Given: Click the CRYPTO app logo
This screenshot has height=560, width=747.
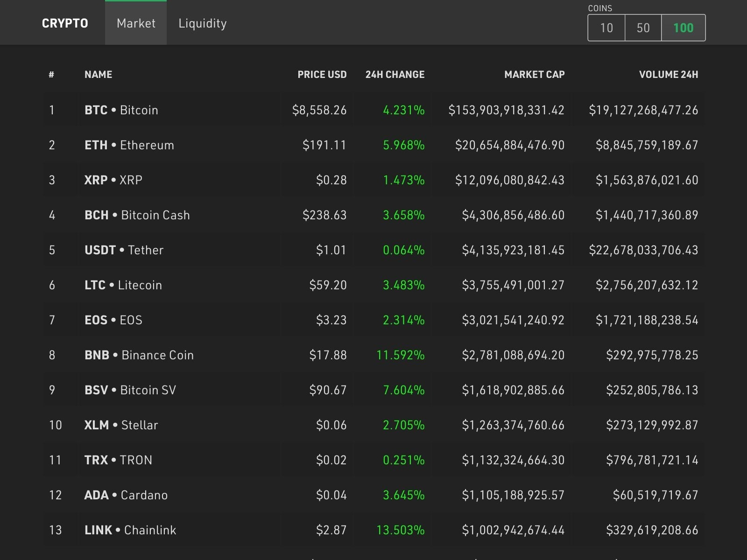Looking at the screenshot, I should 65,23.
